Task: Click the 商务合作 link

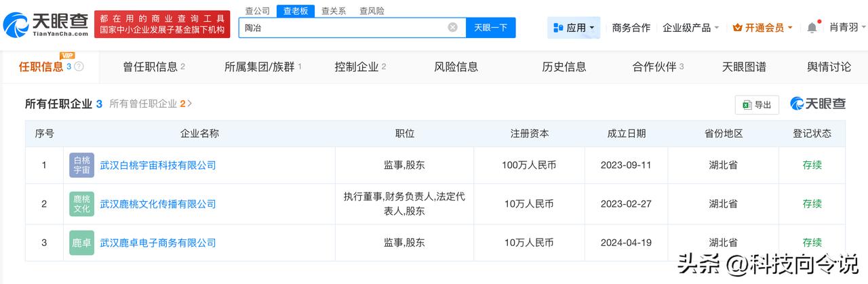Action: pos(631,28)
